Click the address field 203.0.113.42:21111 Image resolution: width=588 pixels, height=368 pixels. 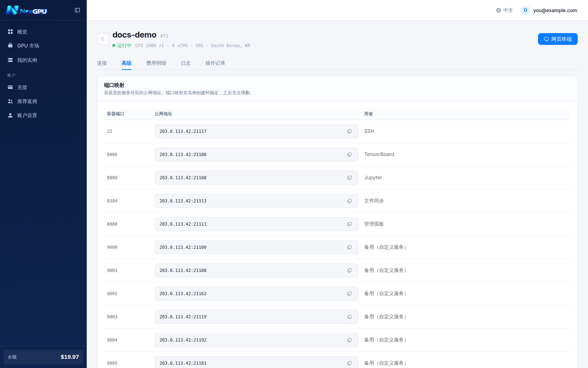256,224
